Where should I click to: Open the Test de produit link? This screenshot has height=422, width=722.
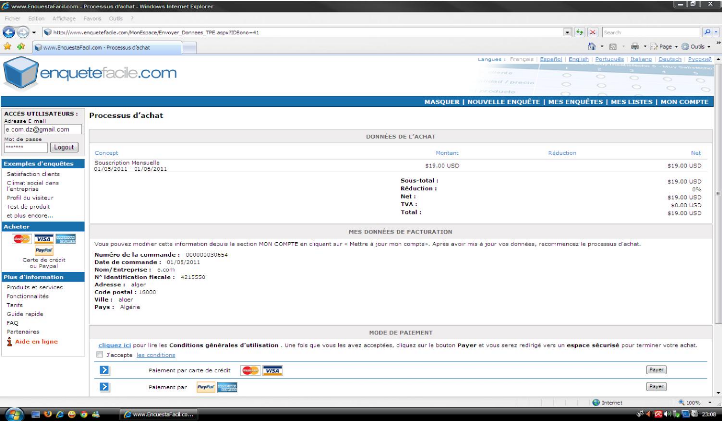[28, 207]
